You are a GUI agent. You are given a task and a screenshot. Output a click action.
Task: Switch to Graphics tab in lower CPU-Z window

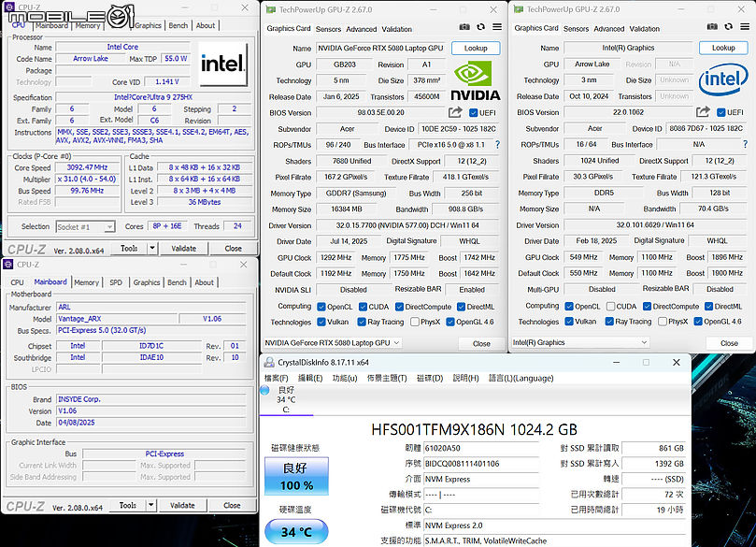tap(147, 282)
